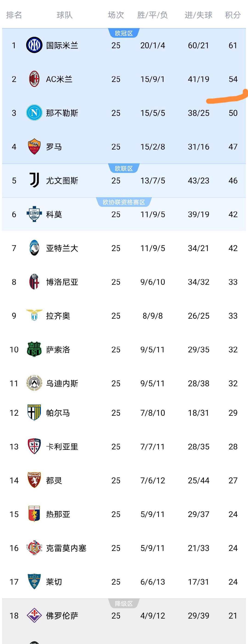Tap the Como club badge
The width and height of the screenshot is (248, 644).
pos(34,214)
